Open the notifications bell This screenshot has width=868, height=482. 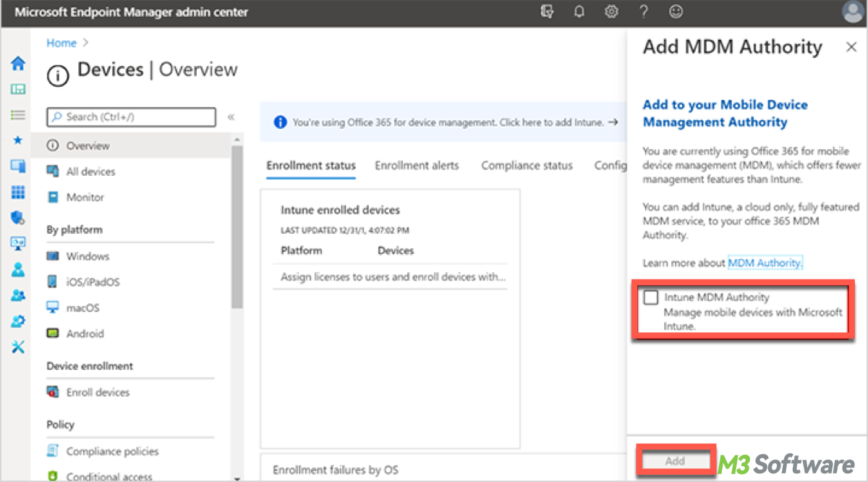(x=579, y=12)
